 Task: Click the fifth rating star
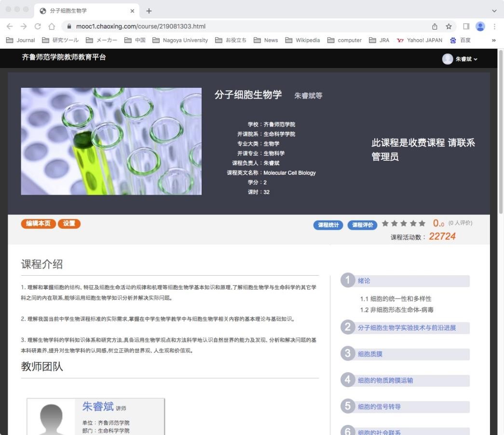coord(422,224)
